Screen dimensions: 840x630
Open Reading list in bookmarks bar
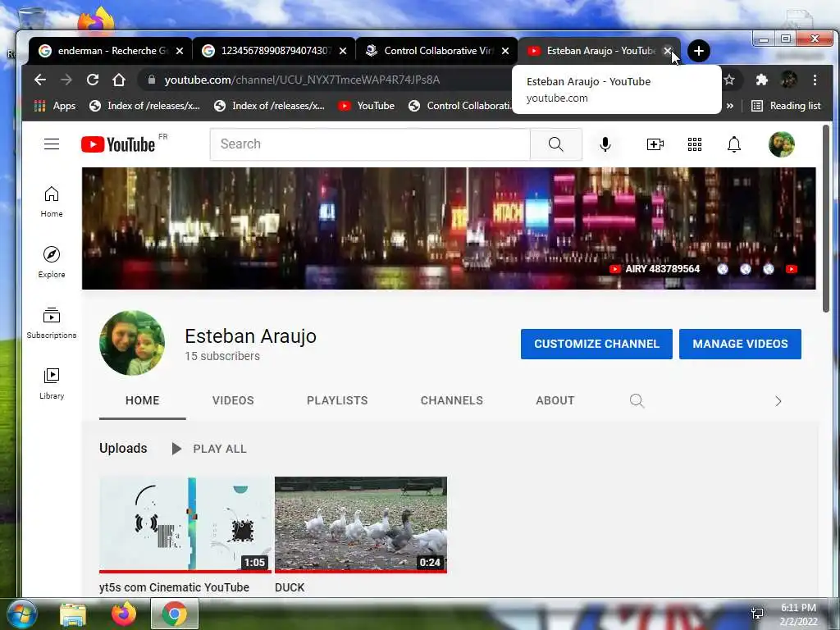[x=787, y=106]
